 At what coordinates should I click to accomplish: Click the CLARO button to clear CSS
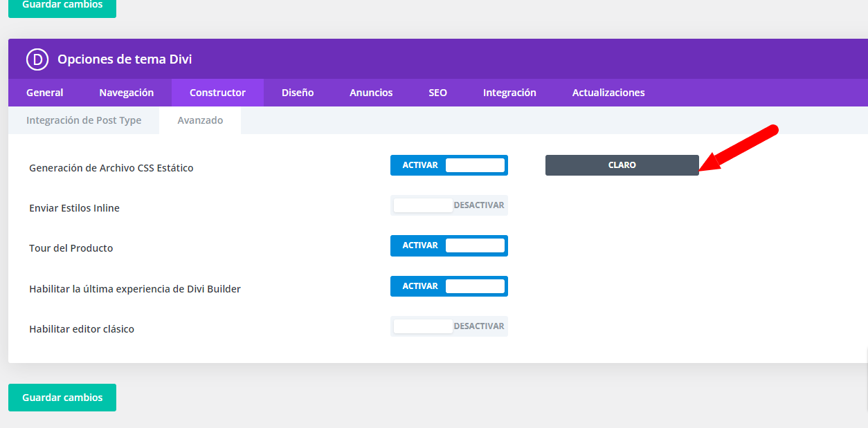(622, 165)
